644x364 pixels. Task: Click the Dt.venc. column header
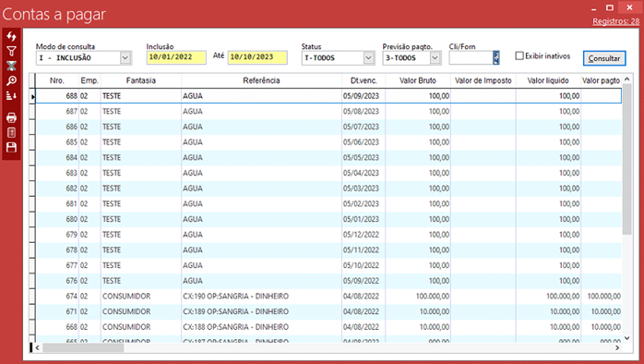coord(364,80)
